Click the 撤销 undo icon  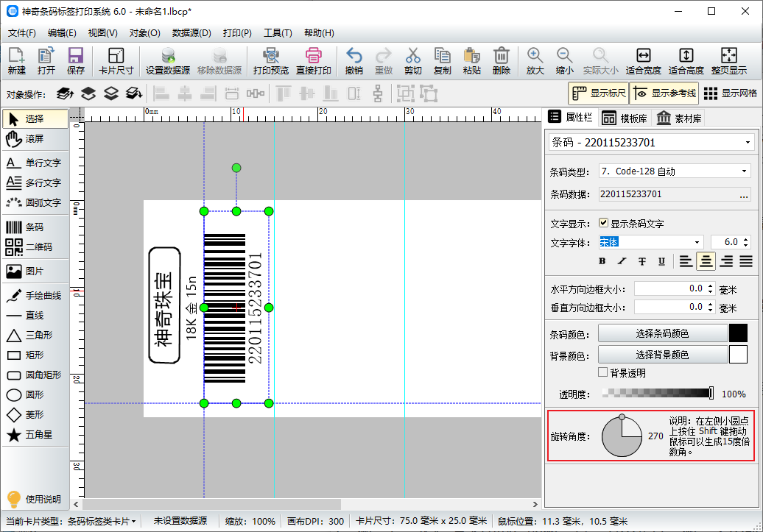(354, 61)
